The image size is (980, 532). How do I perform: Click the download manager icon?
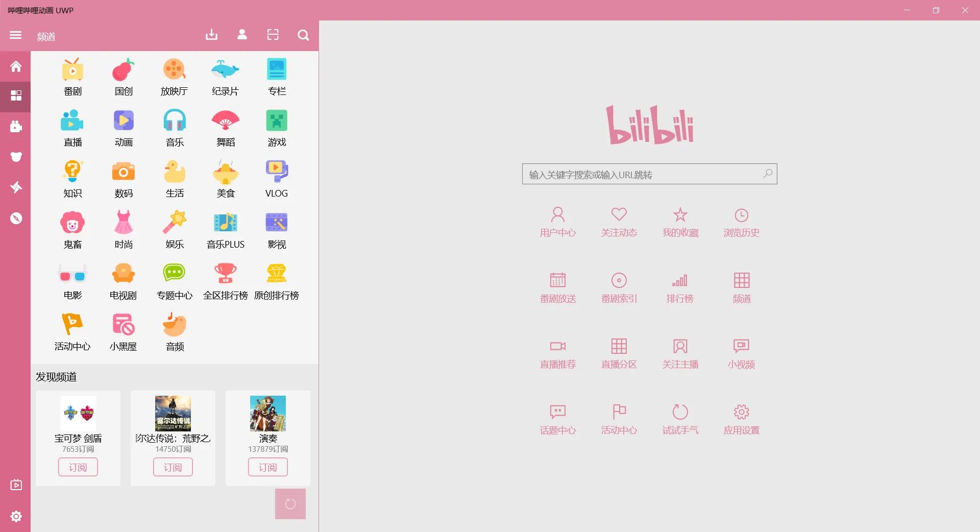point(211,35)
